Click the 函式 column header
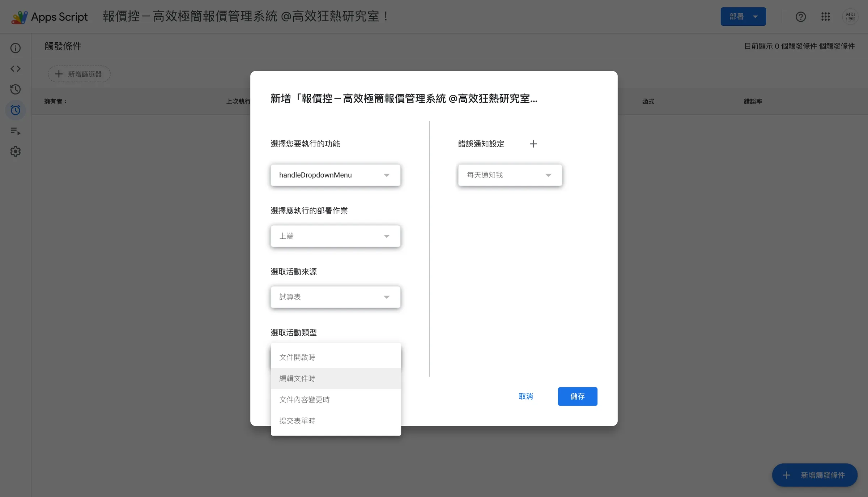The image size is (868, 497). [x=648, y=101]
